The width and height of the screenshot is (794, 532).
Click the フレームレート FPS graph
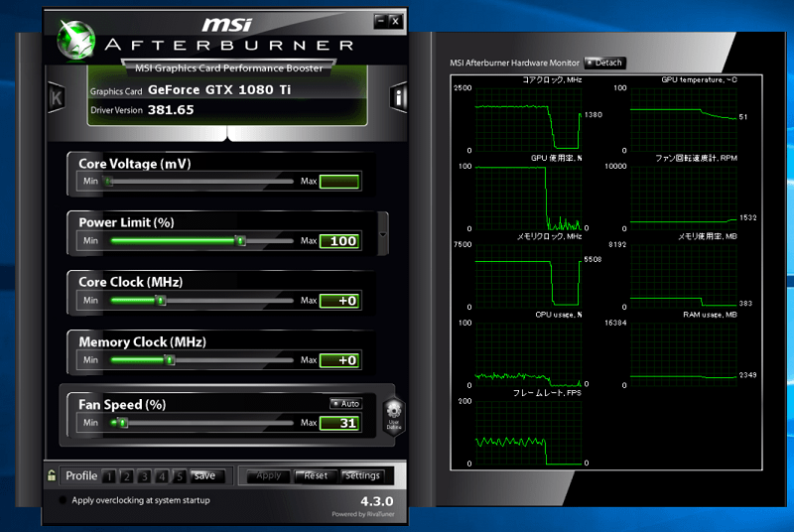click(x=528, y=433)
